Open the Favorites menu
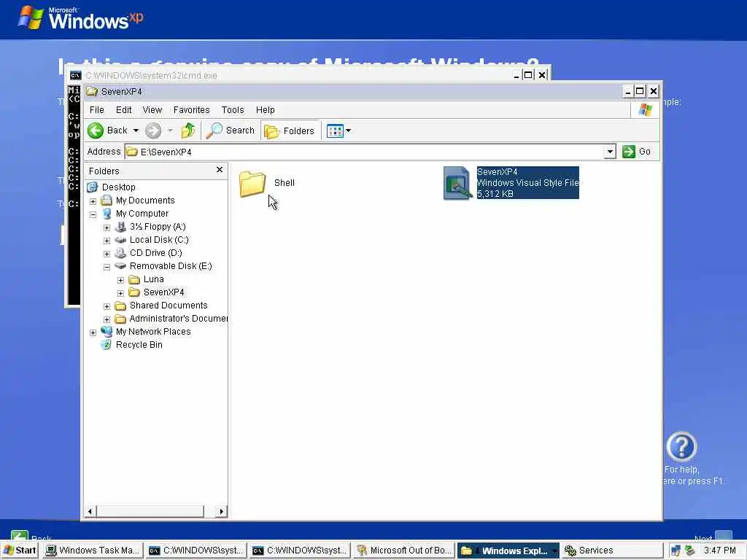This screenshot has height=560, width=747. click(x=192, y=110)
